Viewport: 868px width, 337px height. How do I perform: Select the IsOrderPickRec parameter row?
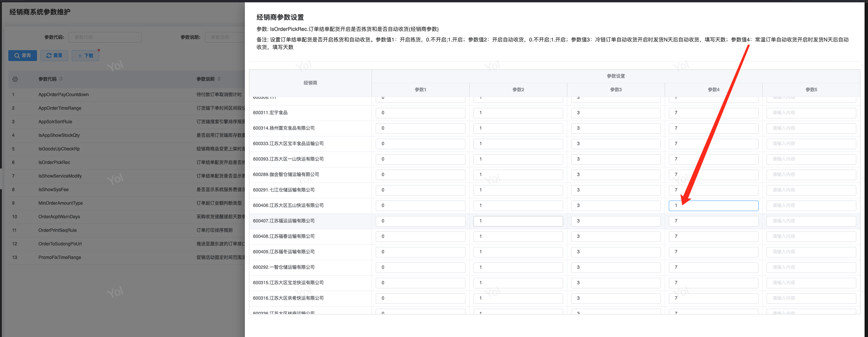pos(127,162)
